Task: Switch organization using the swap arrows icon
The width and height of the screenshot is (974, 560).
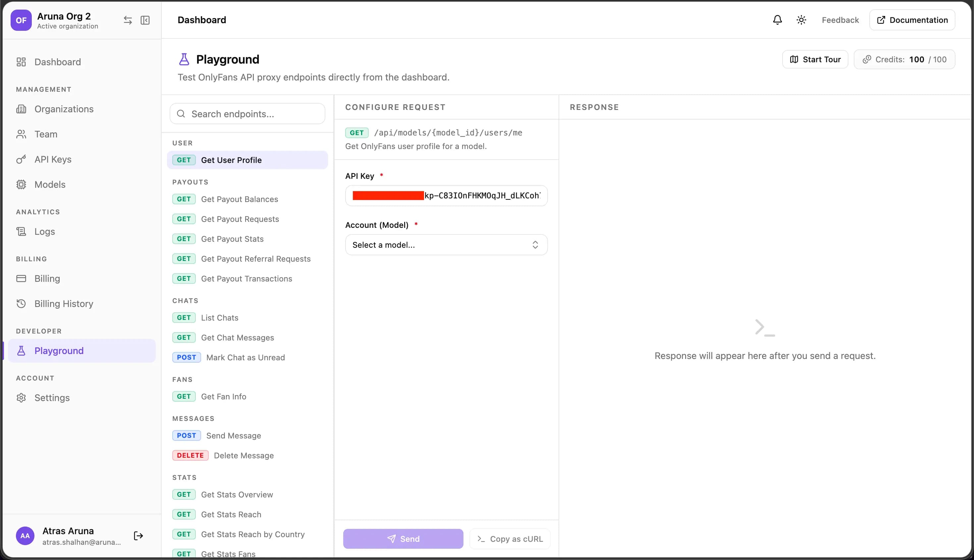Action: [128, 20]
